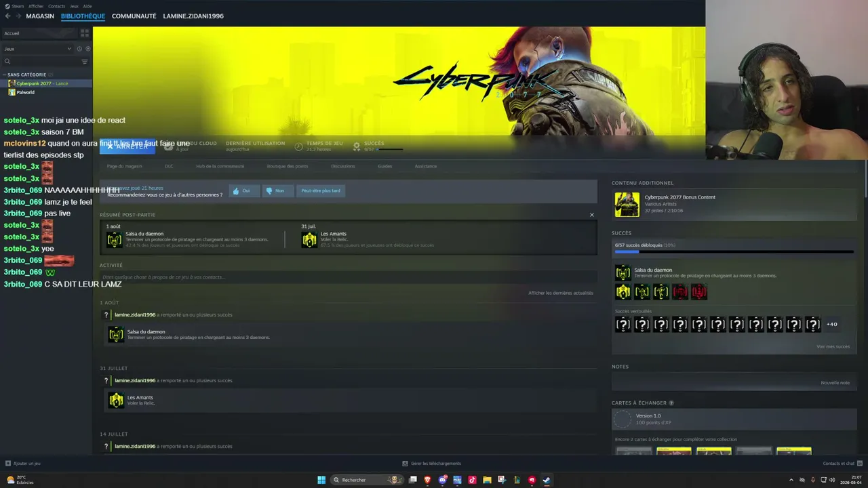Go back with the left arrow

(7, 16)
